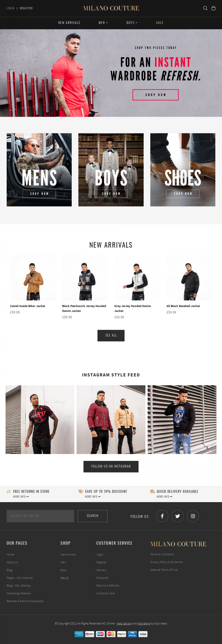
Task: Click Follow Us On Instagram button
Action: [111, 466]
